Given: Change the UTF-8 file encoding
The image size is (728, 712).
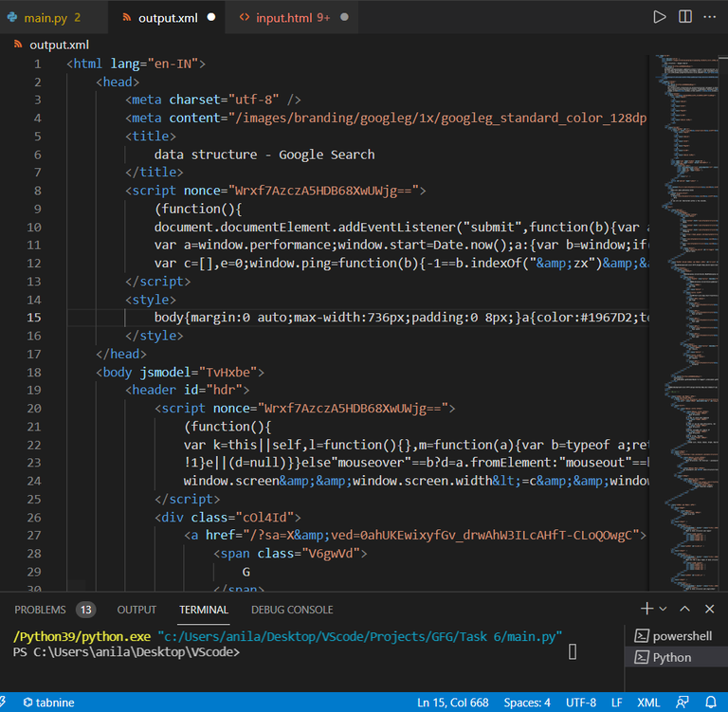Looking at the screenshot, I should point(581,703).
